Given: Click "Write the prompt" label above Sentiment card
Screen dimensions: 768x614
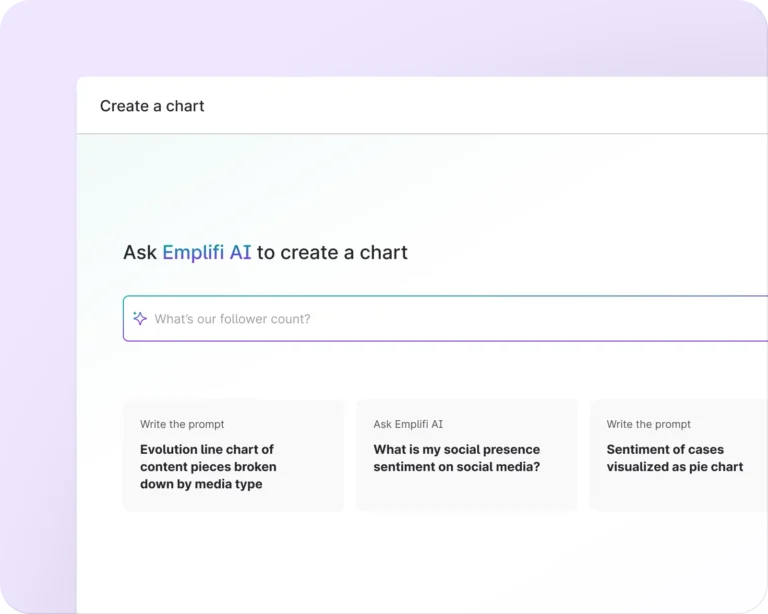Looking at the screenshot, I should coord(648,424).
